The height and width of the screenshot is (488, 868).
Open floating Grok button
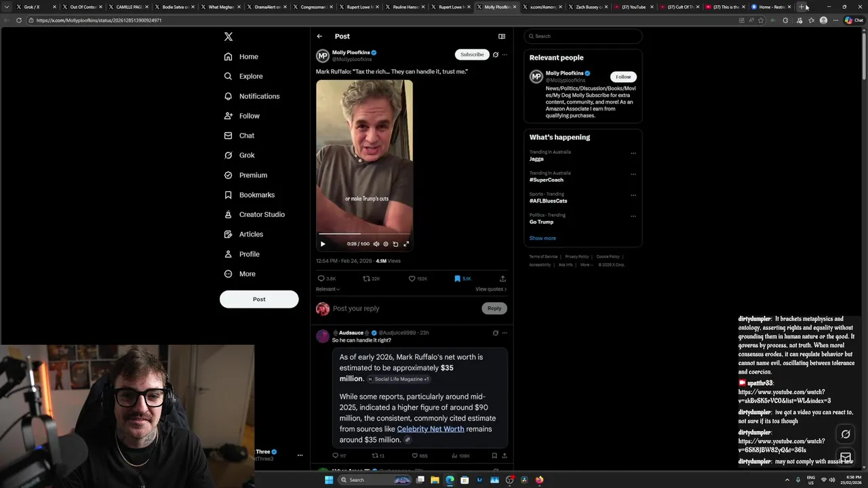click(846, 434)
